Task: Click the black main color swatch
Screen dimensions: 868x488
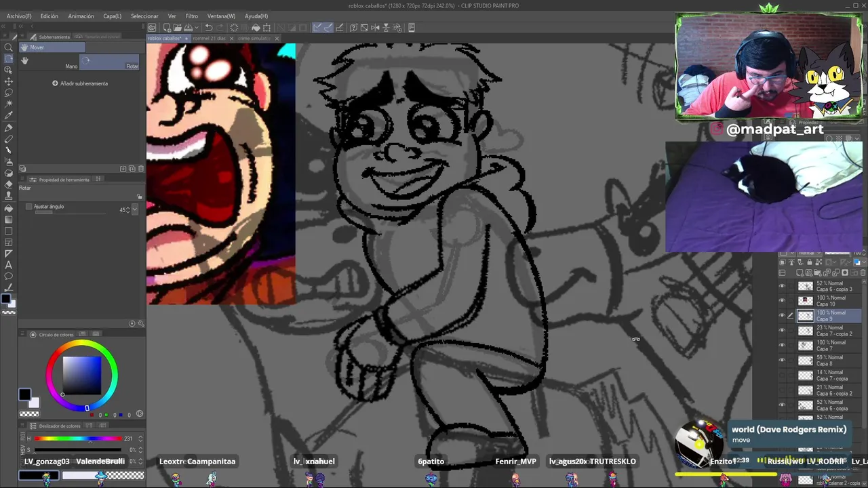Action: coord(24,394)
